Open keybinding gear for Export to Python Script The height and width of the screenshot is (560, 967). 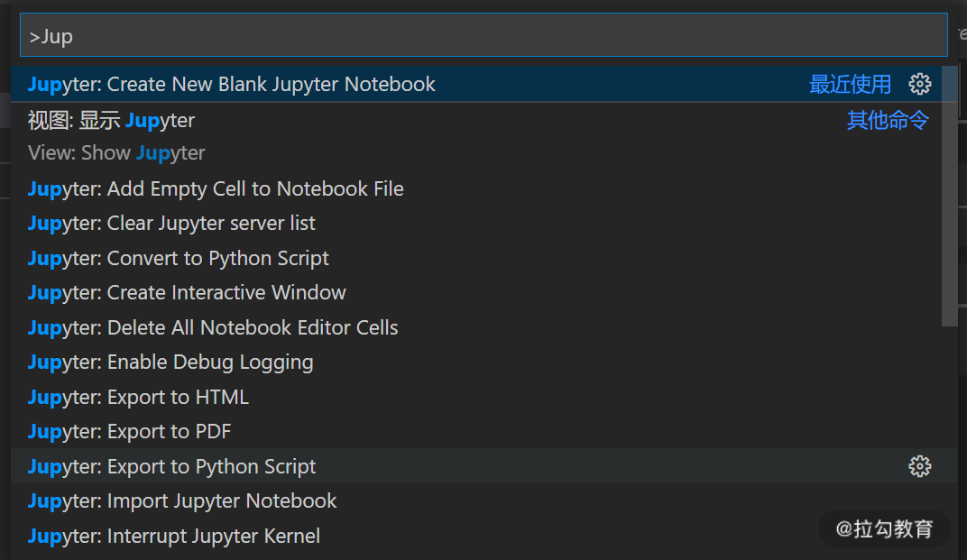coord(919,466)
